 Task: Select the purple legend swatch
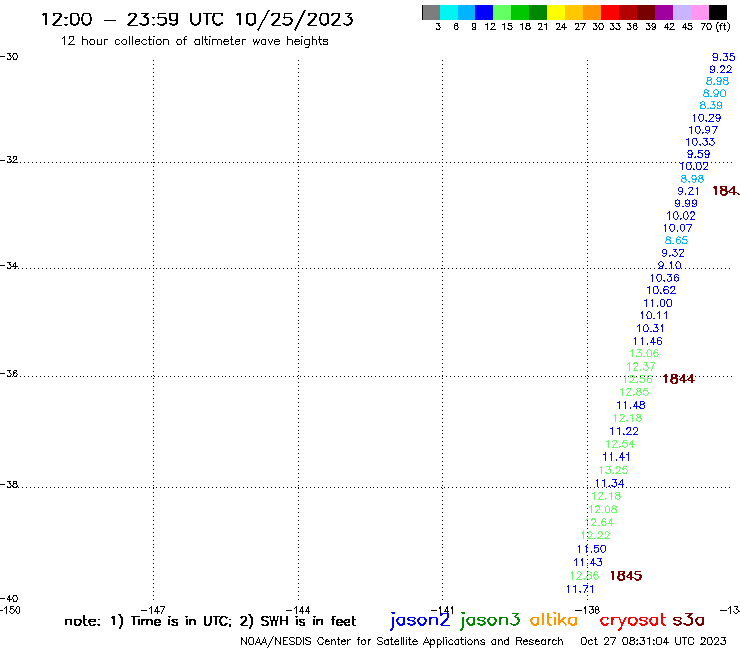(x=664, y=12)
